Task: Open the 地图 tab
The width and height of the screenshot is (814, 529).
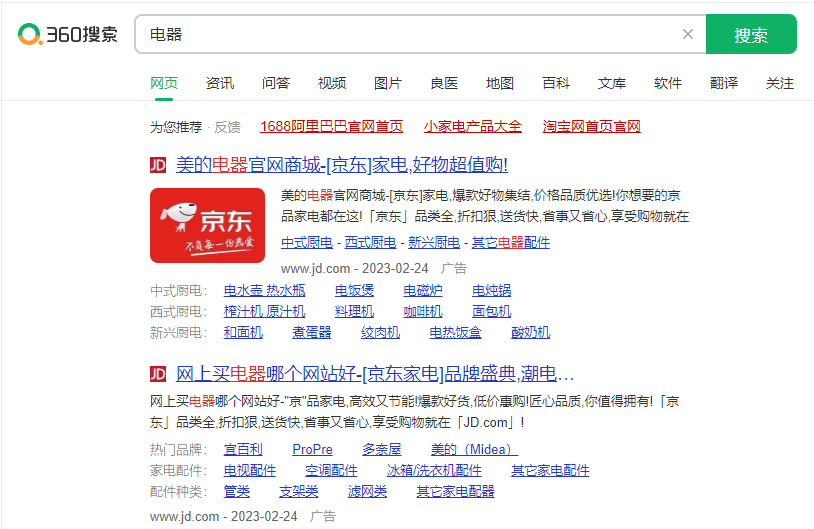Action: pos(500,83)
